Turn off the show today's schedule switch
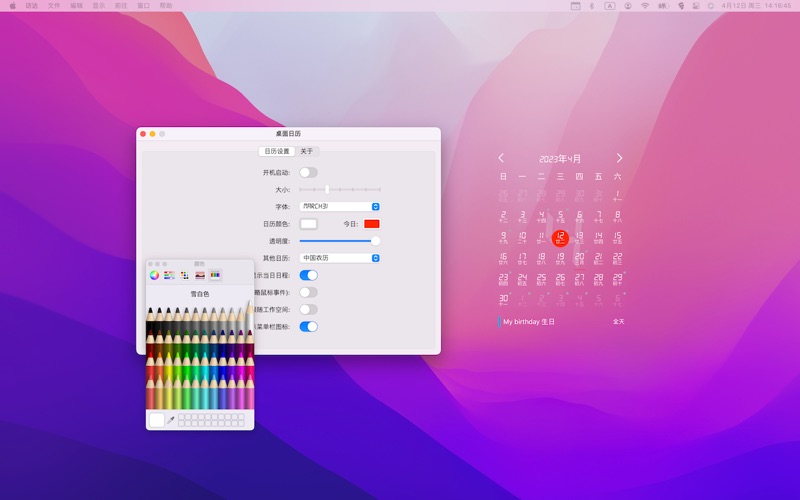 pos(308,275)
